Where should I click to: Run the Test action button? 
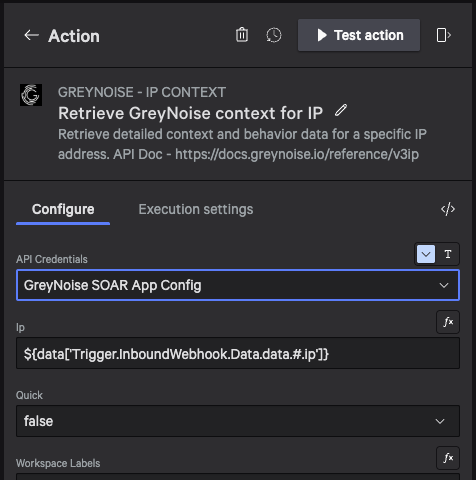(359, 35)
